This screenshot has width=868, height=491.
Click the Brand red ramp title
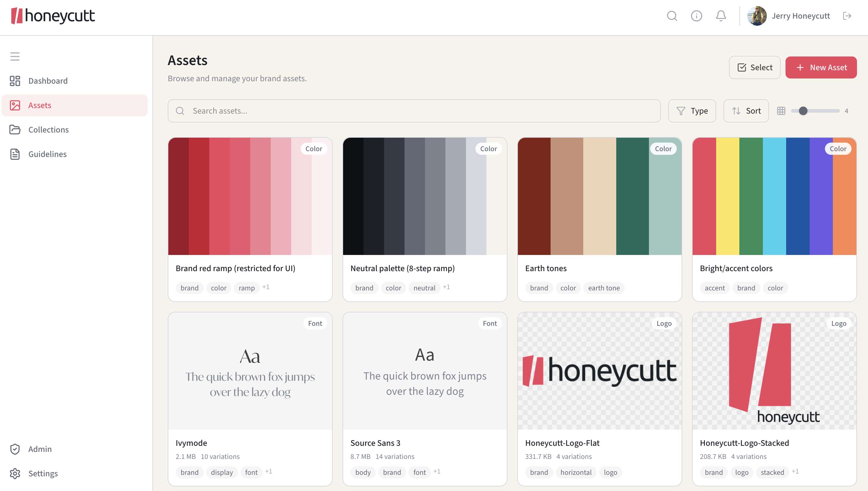pyautogui.click(x=236, y=268)
